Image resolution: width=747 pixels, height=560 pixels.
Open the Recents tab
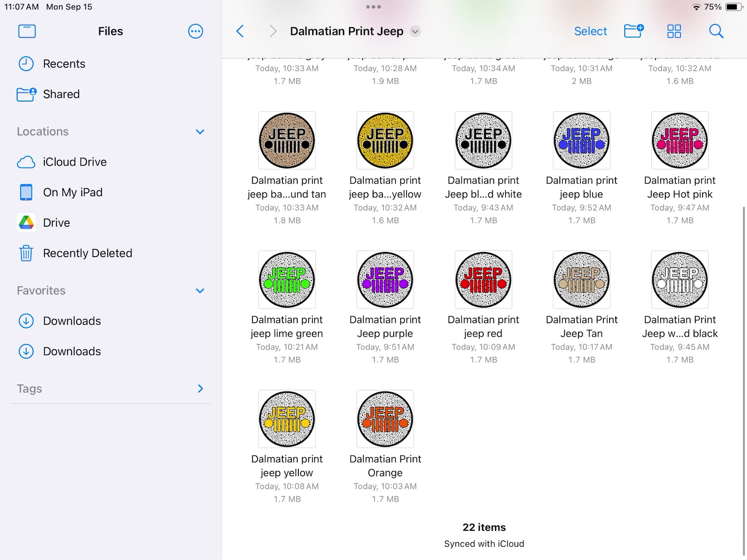click(64, 64)
